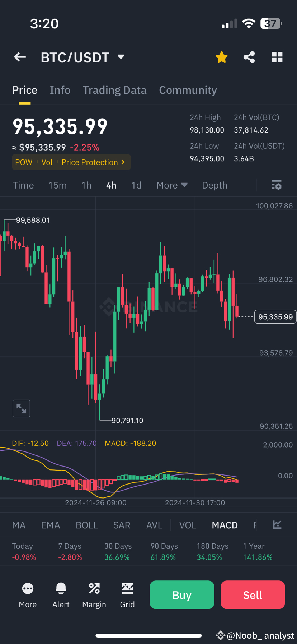This screenshot has height=644, width=297.
Task: Select the candlestick chart style icon
Action: (277, 525)
